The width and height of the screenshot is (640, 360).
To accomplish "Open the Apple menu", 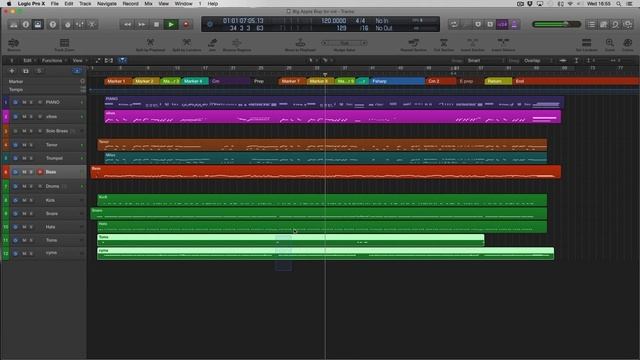I will click(x=9, y=4).
